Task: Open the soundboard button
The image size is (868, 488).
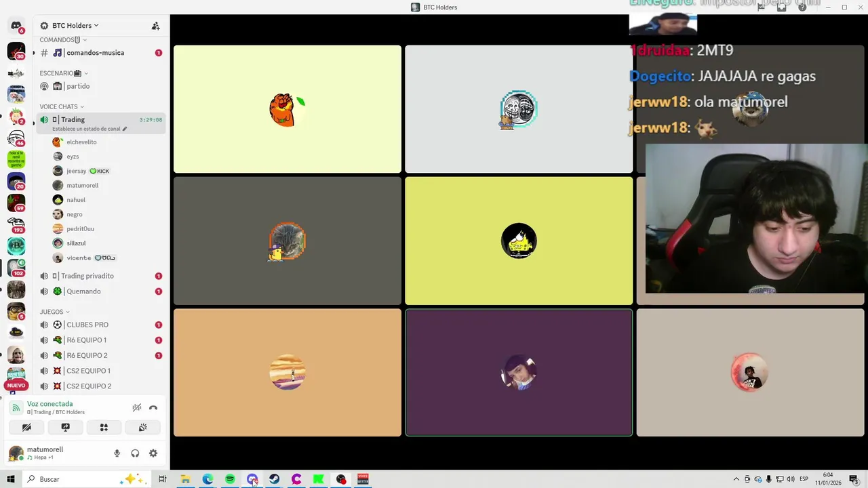Action: pos(142,428)
